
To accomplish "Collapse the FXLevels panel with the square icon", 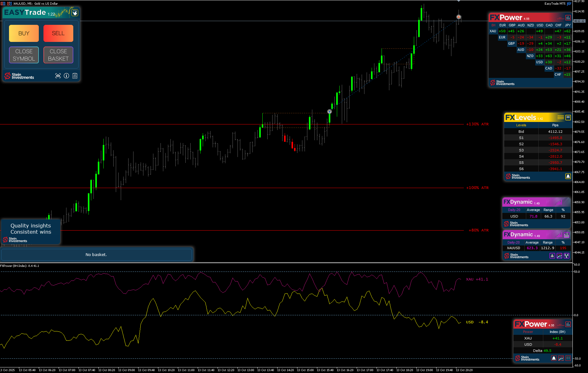I will 568,117.
